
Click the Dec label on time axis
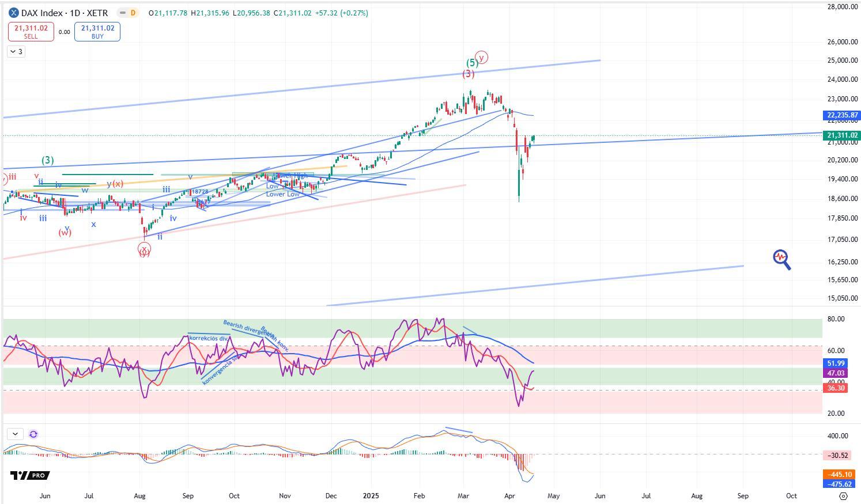(x=331, y=495)
